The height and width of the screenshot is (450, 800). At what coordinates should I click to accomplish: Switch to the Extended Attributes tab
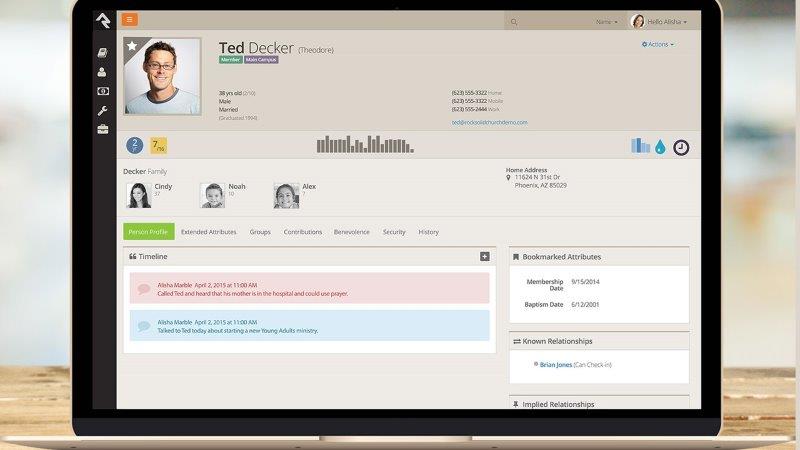click(x=208, y=232)
